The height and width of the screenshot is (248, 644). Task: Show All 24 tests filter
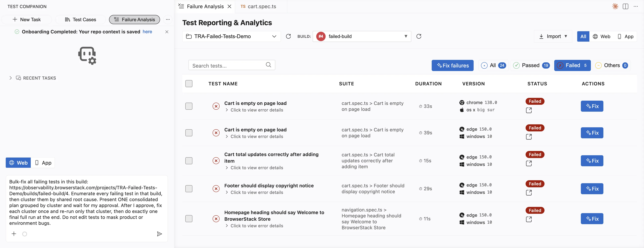[x=494, y=65]
